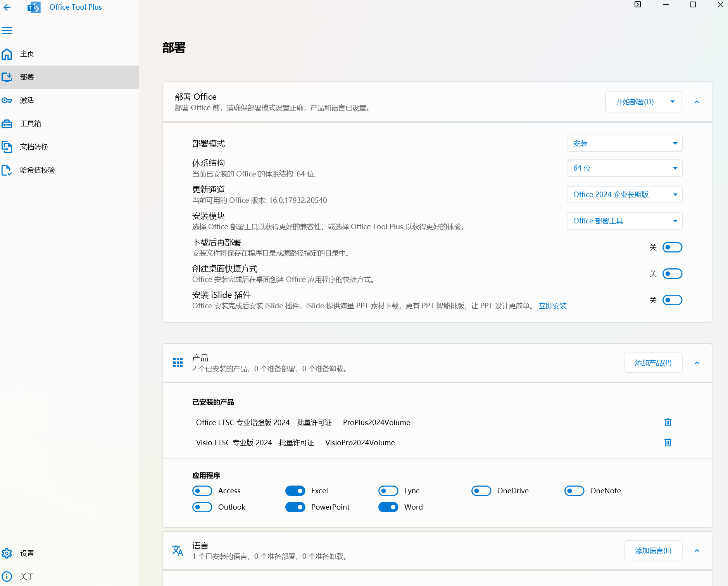Click the 语言 translate icon
This screenshot has height=586, width=728.
(178, 551)
